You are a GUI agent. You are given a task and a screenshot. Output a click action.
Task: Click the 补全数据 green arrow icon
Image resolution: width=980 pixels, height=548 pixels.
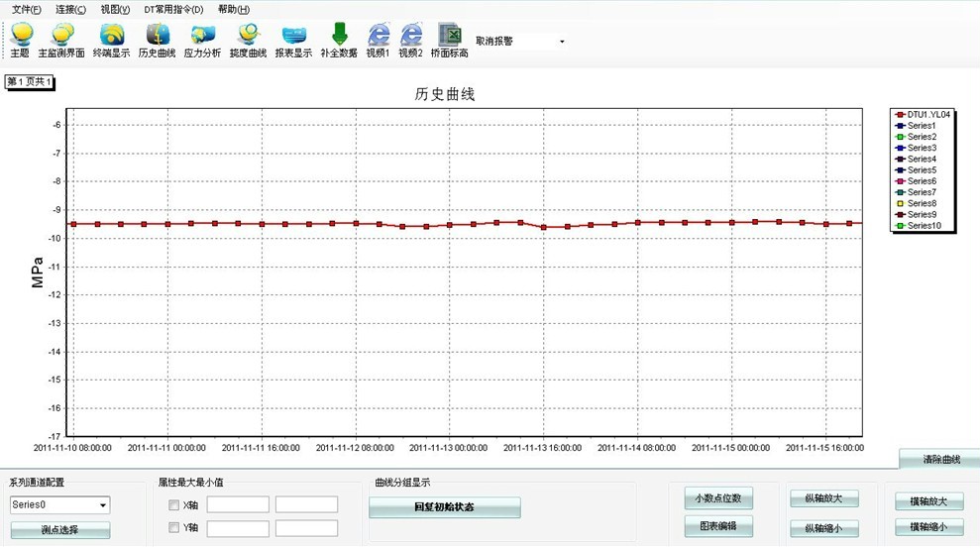(x=339, y=40)
